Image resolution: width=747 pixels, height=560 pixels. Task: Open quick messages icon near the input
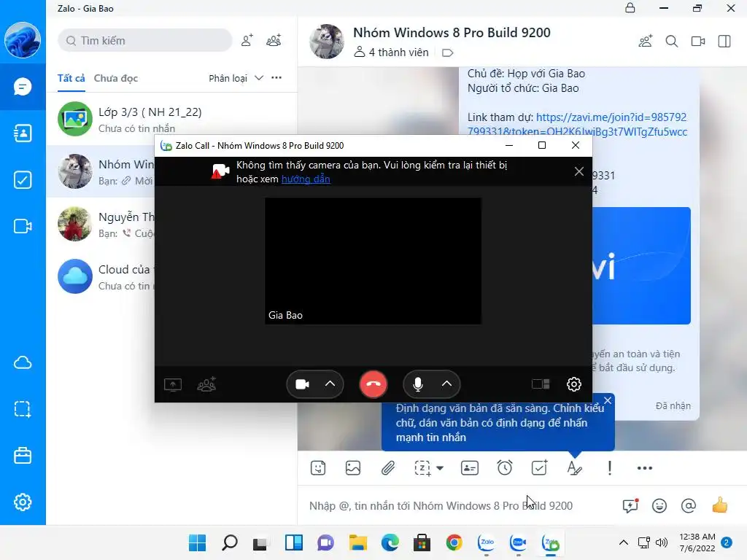pyautogui.click(x=630, y=506)
